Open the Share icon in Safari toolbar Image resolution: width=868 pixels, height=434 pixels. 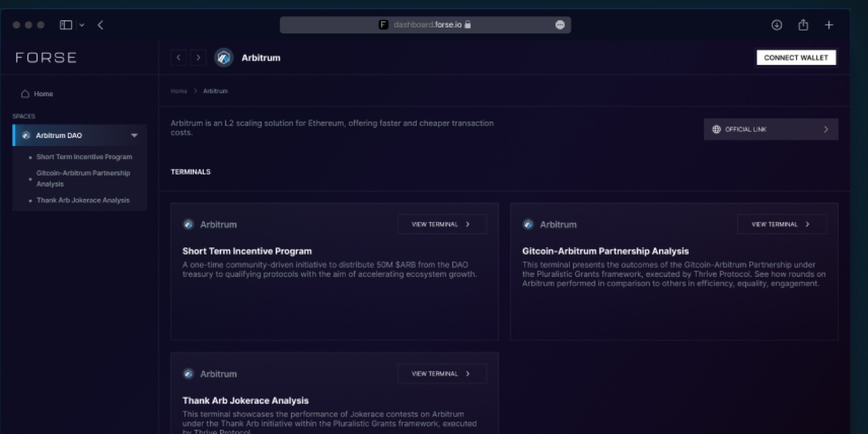(x=803, y=25)
